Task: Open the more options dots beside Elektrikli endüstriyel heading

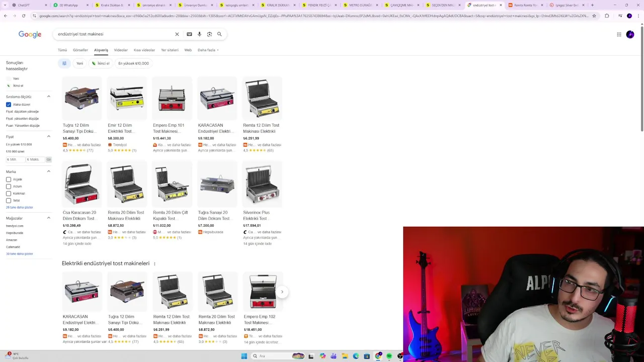Action: tap(154, 263)
